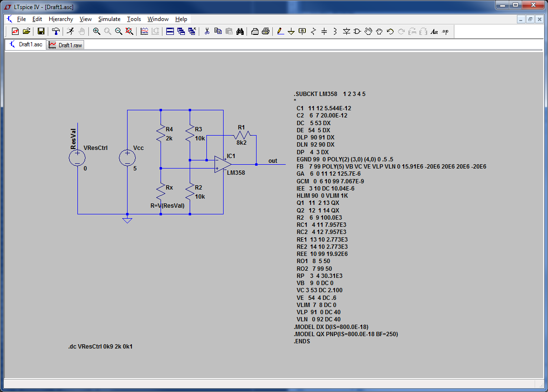Open the Control Panel hammer icon
This screenshot has width=548, height=392.
(55, 32)
